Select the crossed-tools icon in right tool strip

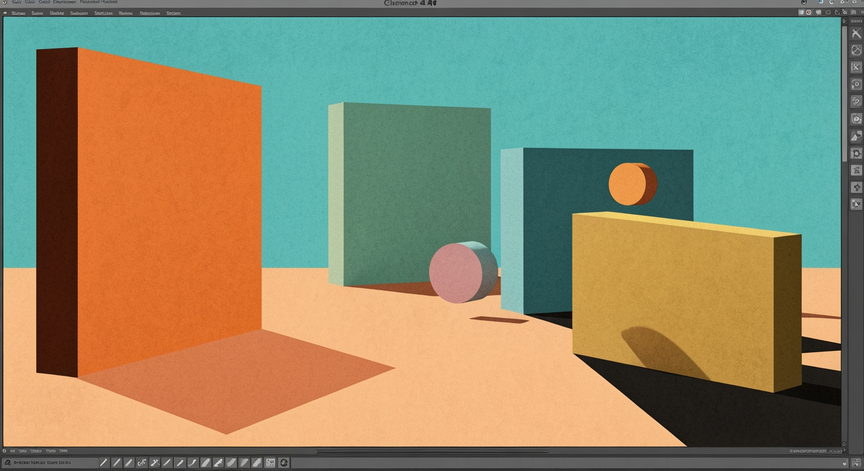coord(856,34)
